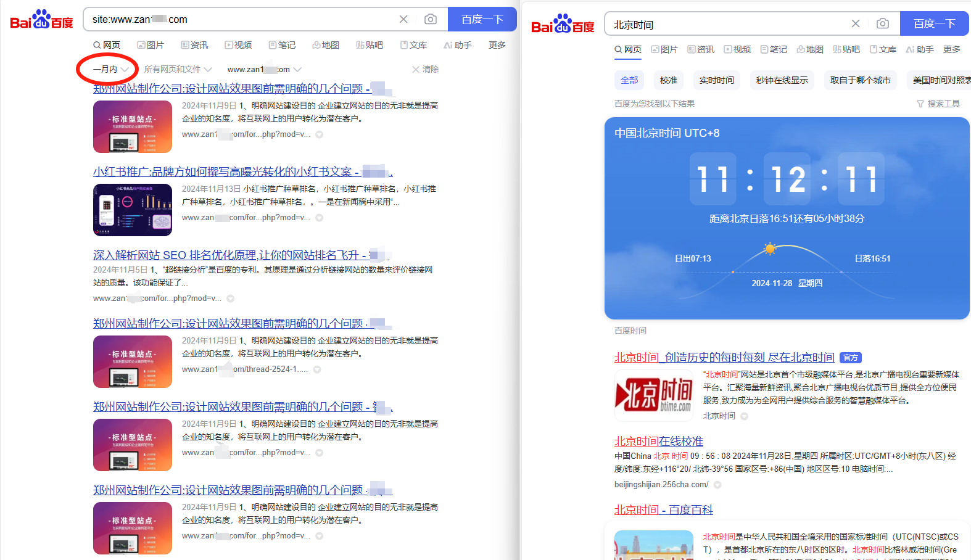Expand the 一月内 time filter dropdown
This screenshot has width=971, height=560.
point(111,69)
